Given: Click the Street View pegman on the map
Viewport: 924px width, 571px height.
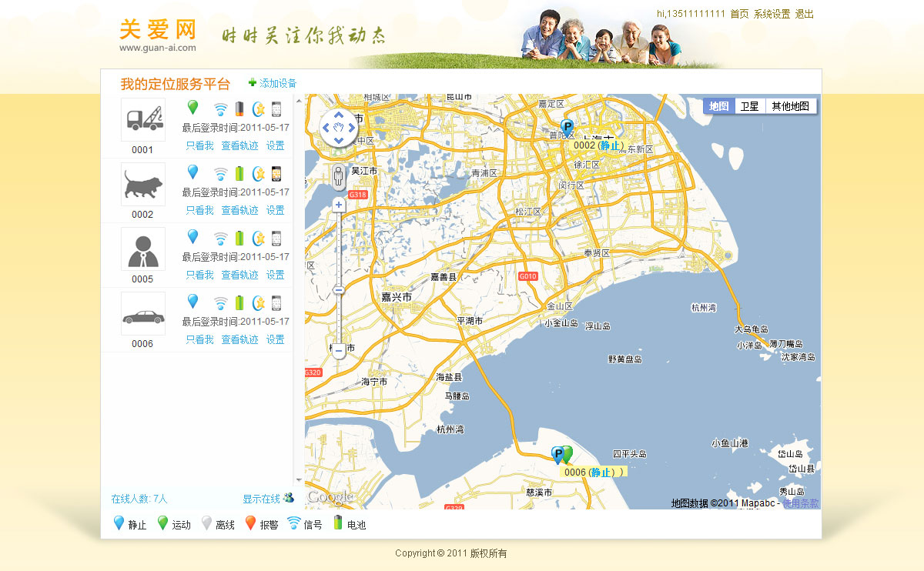Looking at the screenshot, I should click(339, 176).
